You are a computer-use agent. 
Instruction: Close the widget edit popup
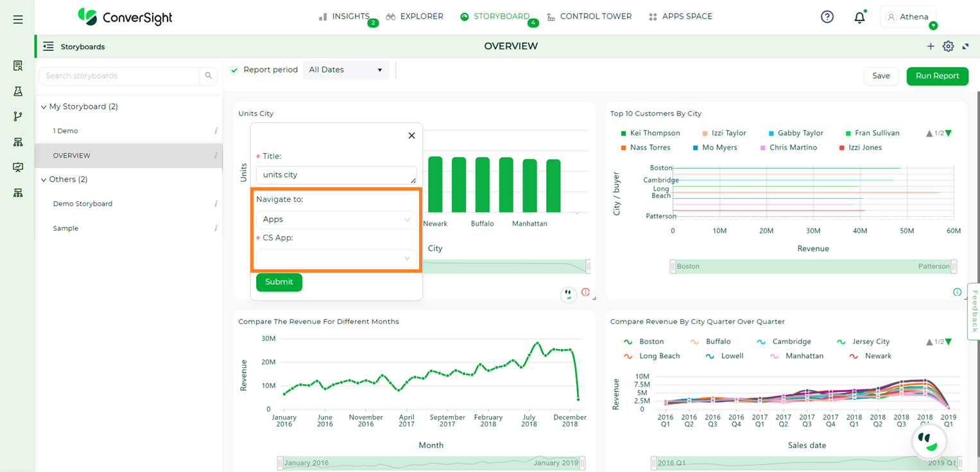point(411,135)
